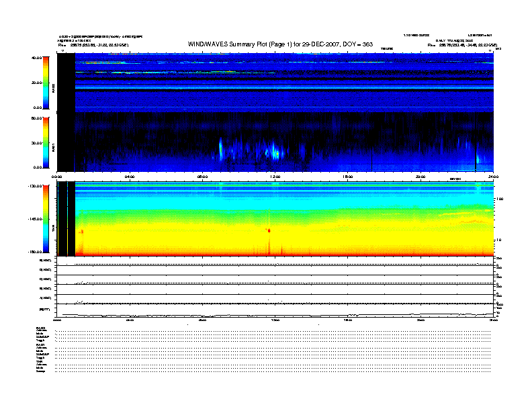Click the TNR color scale bar
The height and width of the screenshot is (411, 532).
(46, 219)
